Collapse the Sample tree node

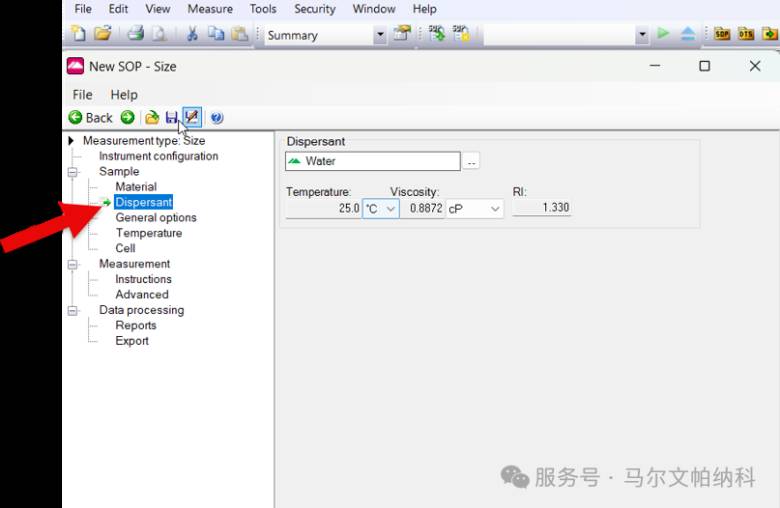click(73, 172)
